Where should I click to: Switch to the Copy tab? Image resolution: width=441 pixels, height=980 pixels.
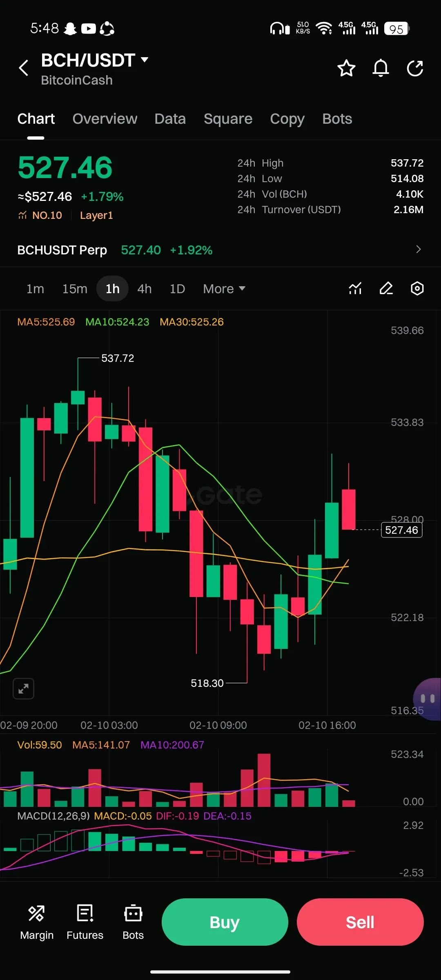[x=287, y=119]
